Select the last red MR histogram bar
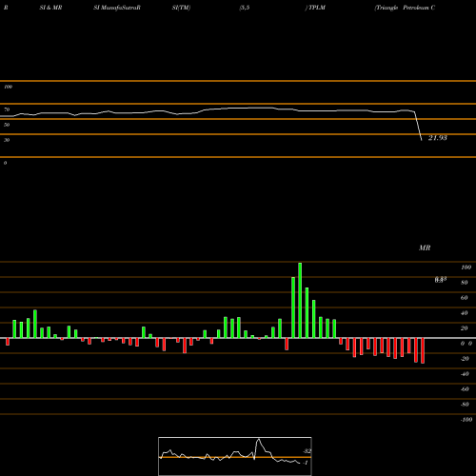Screen dimensions: 476x476 coord(423,350)
